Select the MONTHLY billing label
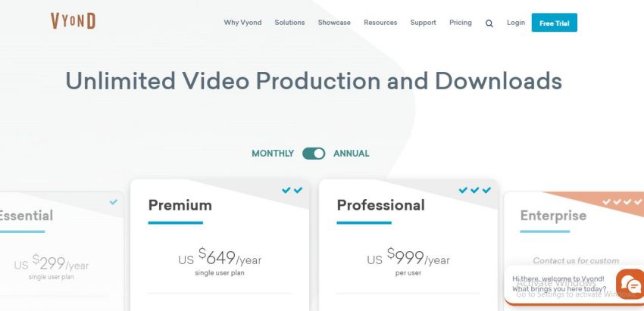This screenshot has height=311, width=644. click(273, 154)
